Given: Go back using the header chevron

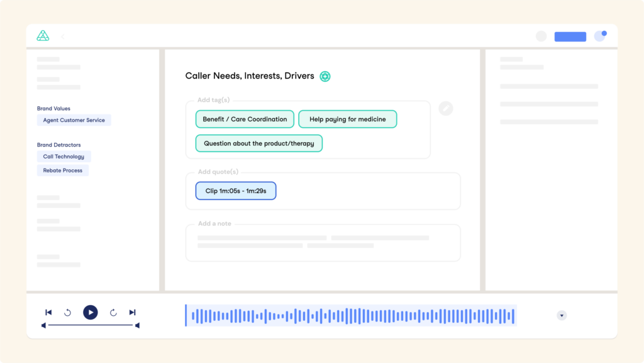Looking at the screenshot, I should tap(63, 37).
